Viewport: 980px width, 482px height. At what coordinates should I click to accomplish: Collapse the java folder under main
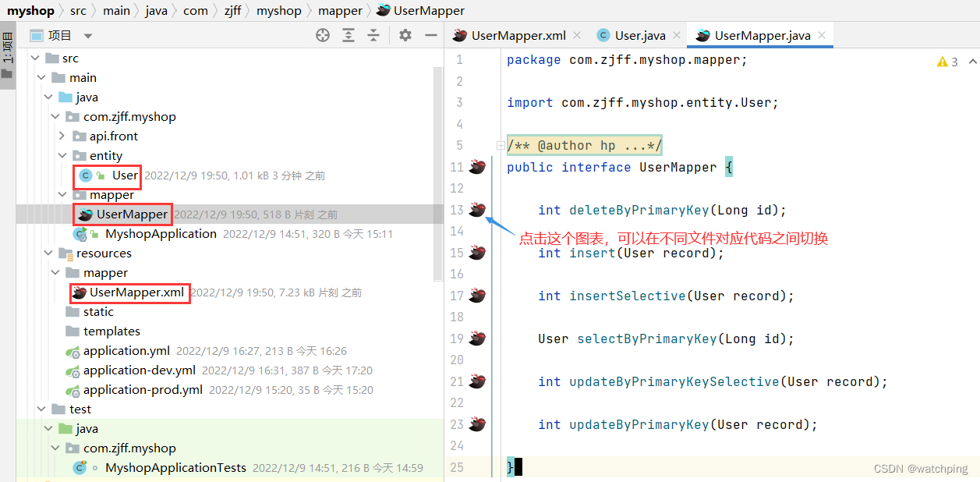tap(48, 97)
